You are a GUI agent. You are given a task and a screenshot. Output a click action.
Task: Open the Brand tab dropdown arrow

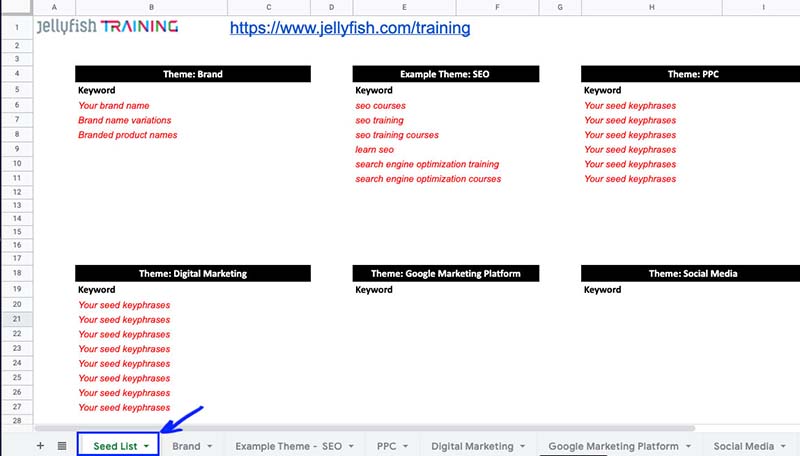pos(210,446)
